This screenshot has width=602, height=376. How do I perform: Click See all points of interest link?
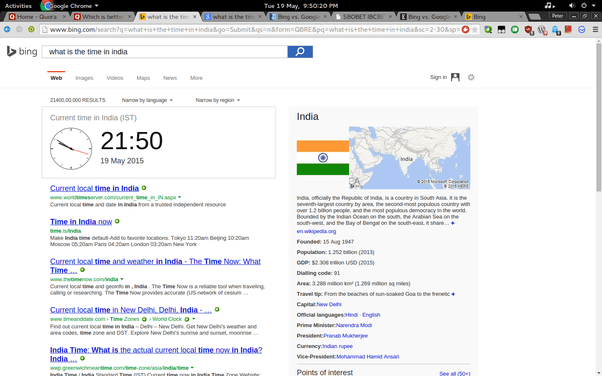pyautogui.click(x=454, y=373)
